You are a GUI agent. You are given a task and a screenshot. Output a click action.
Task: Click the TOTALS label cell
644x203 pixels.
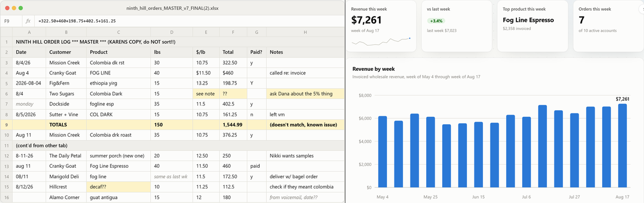pos(67,124)
